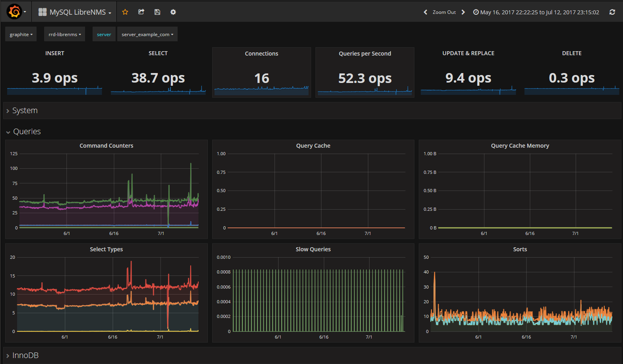The height and width of the screenshot is (364, 623).
Task: Open the Command Counters panel title menu
Action: coord(106,146)
